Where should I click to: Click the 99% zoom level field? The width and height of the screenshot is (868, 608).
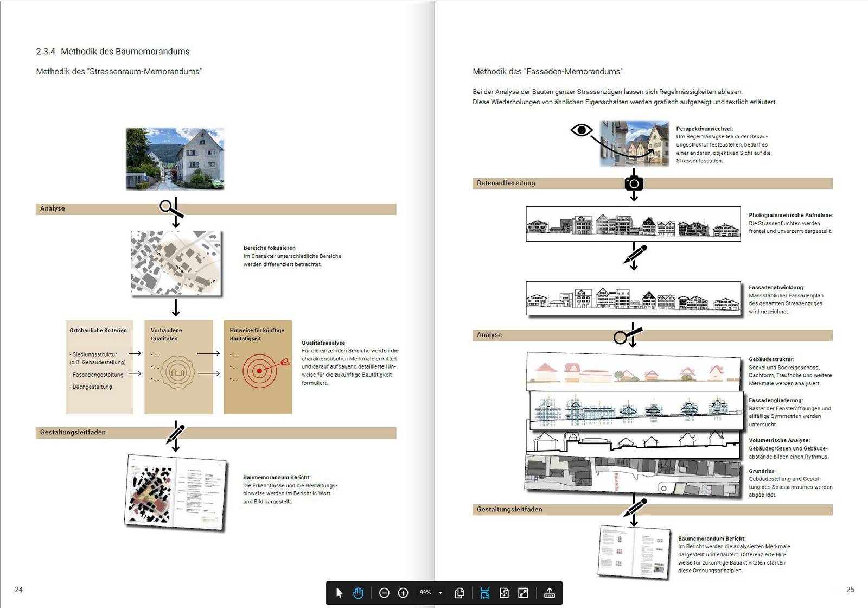click(x=425, y=593)
